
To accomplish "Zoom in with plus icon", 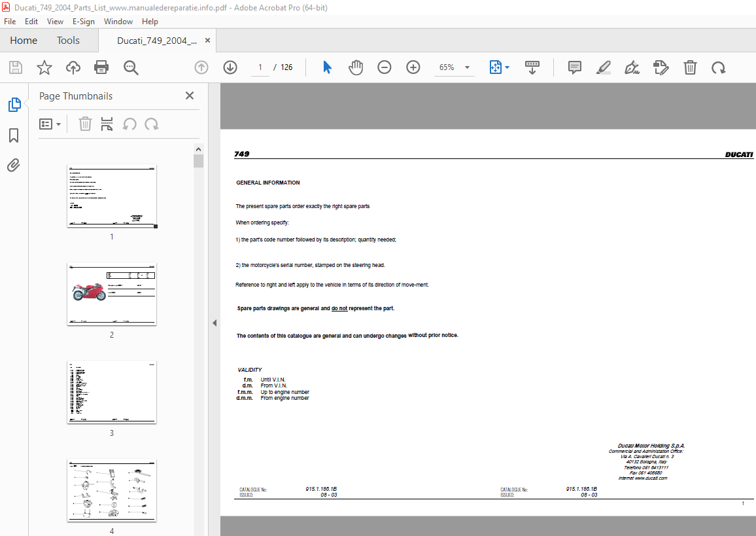I will coord(413,67).
